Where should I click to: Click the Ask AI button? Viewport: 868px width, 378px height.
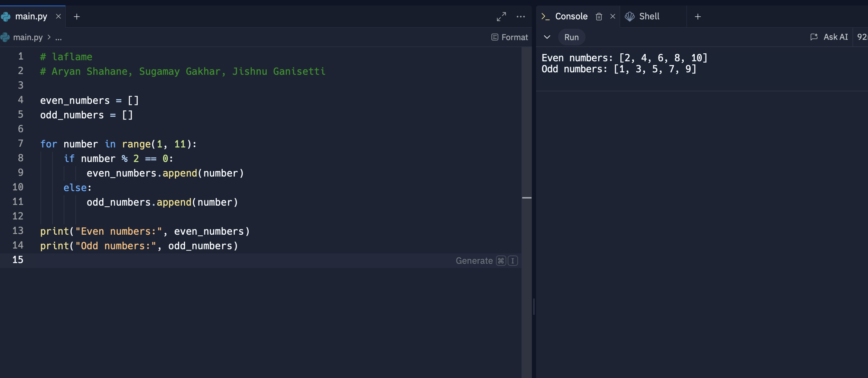coord(829,37)
